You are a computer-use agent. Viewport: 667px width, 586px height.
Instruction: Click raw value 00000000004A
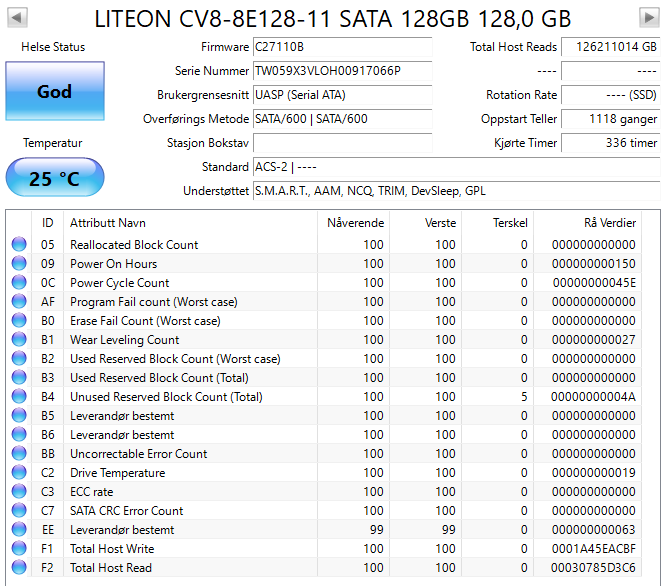[x=593, y=396]
